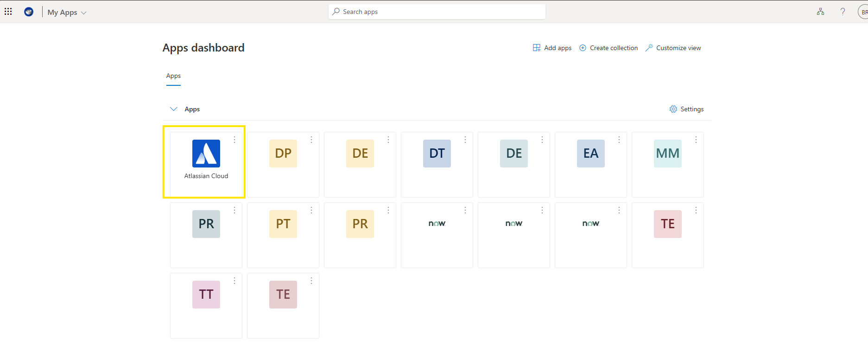This screenshot has height=347, width=868.
Task: Collapse the Apps collection chevron
Action: [x=174, y=109]
